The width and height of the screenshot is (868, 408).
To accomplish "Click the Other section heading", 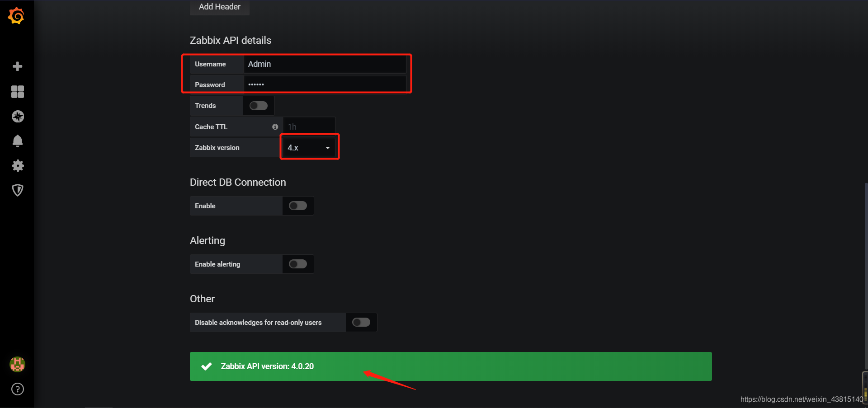I will point(202,299).
